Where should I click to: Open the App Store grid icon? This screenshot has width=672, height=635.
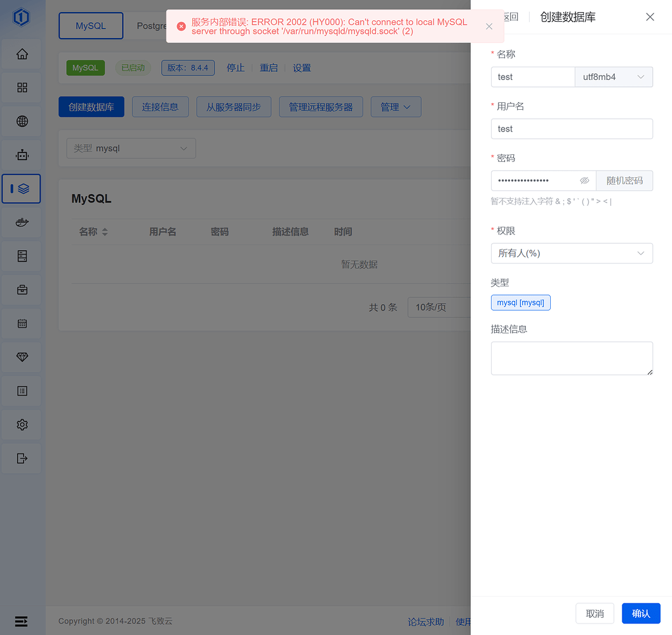click(x=21, y=88)
